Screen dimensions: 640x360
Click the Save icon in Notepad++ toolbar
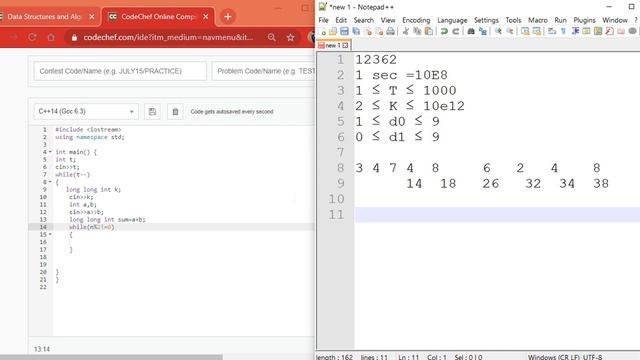(x=344, y=31)
